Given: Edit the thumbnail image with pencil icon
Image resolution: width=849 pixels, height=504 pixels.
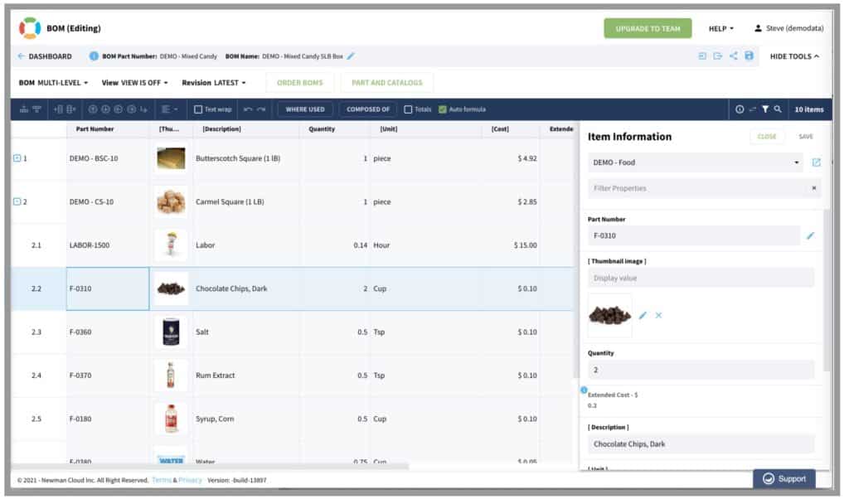Looking at the screenshot, I should 643,315.
